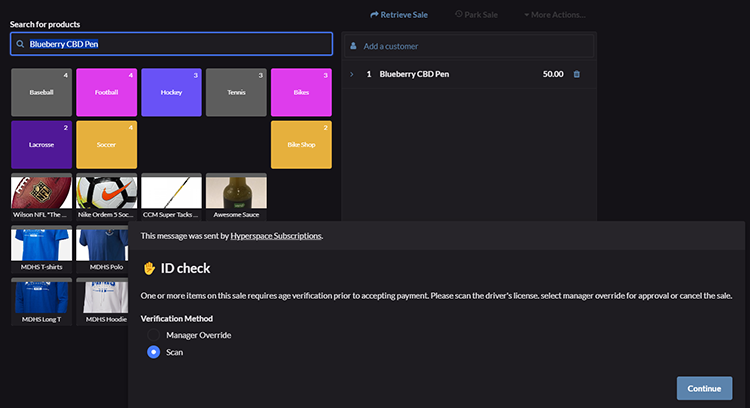The width and height of the screenshot is (750, 408).
Task: Open the Baseball category tile
Action: 41,92
